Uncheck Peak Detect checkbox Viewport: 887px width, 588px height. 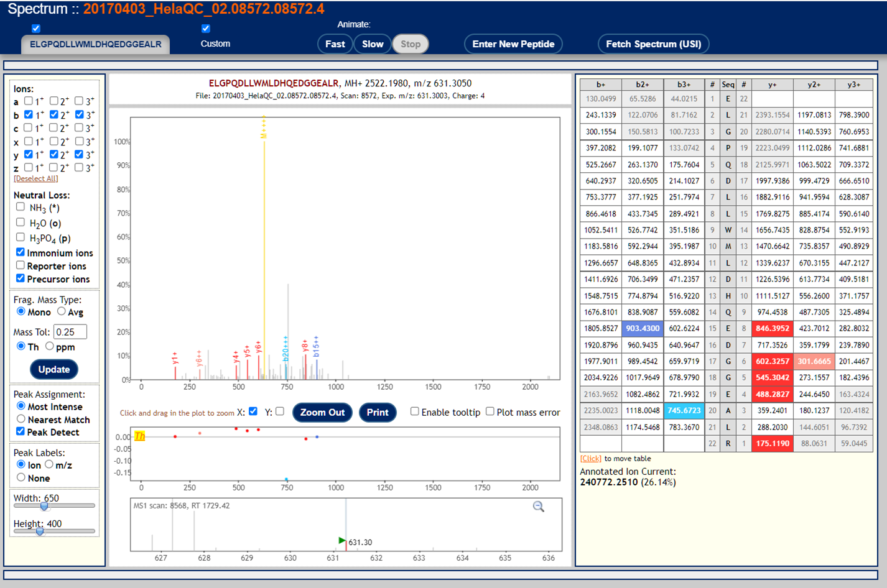[x=21, y=431]
